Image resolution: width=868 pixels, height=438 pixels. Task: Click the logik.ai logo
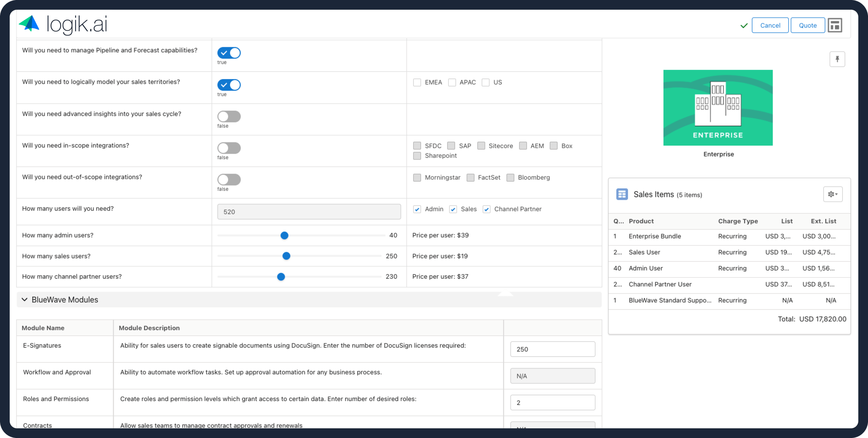coord(63,24)
